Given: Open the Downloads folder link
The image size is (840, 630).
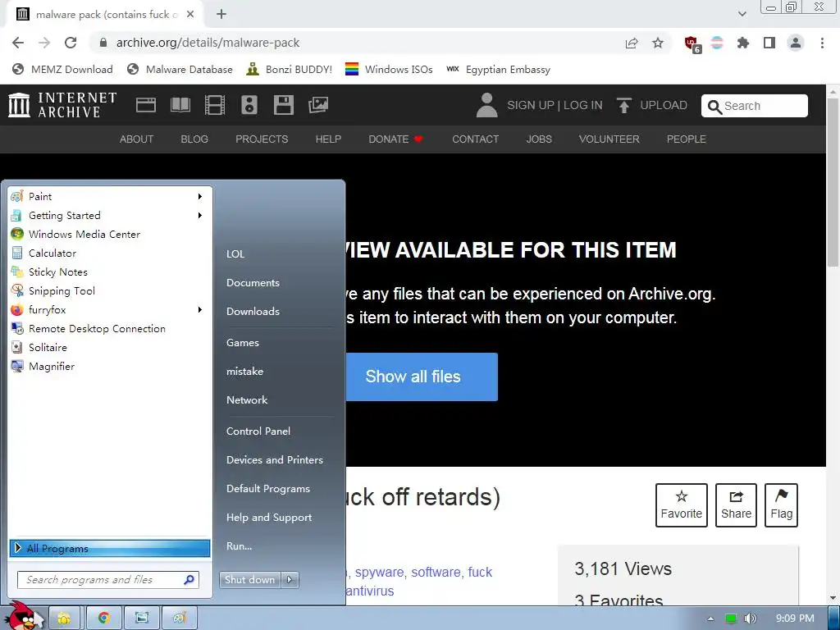Looking at the screenshot, I should (253, 311).
